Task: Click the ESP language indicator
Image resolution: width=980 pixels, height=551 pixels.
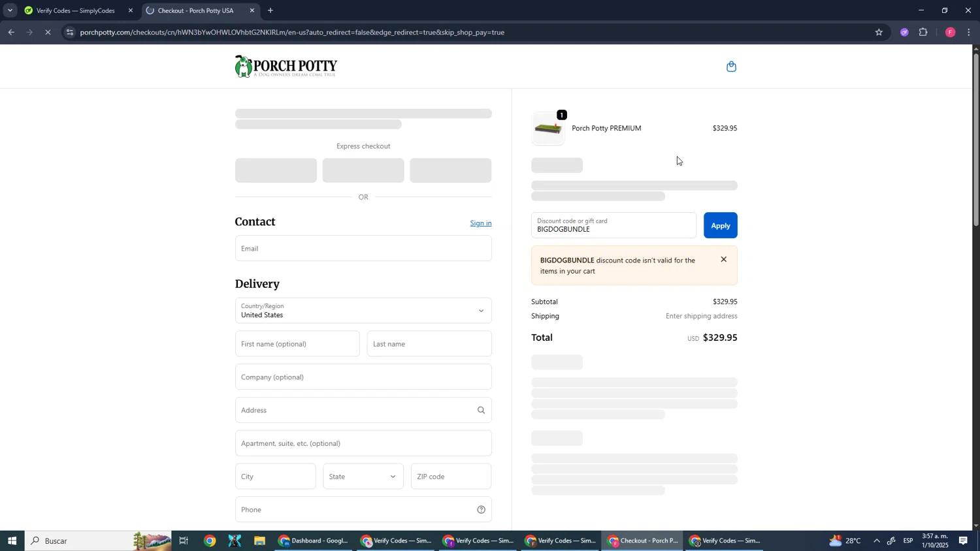Action: click(908, 541)
